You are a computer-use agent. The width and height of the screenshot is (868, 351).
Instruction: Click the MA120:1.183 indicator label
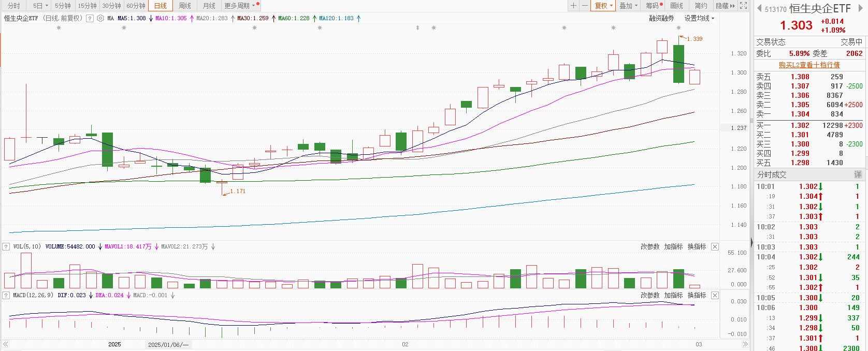pyautogui.click(x=336, y=18)
